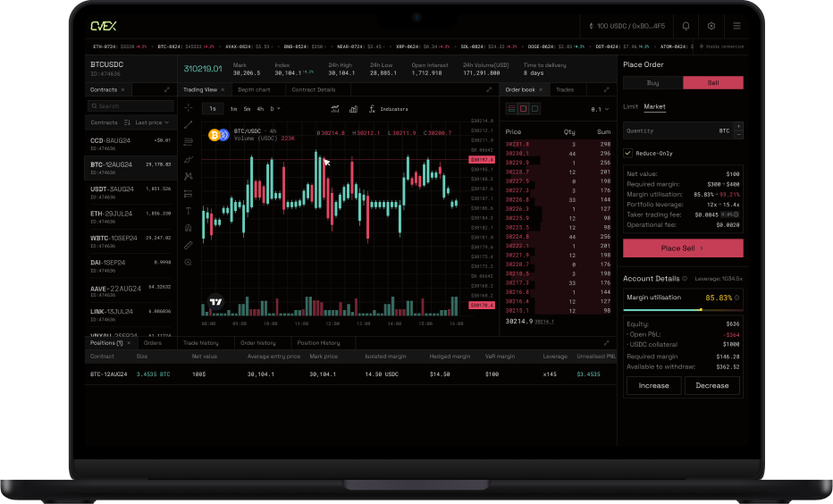
Task: Activate the magnet snap tool
Action: pos(189,228)
